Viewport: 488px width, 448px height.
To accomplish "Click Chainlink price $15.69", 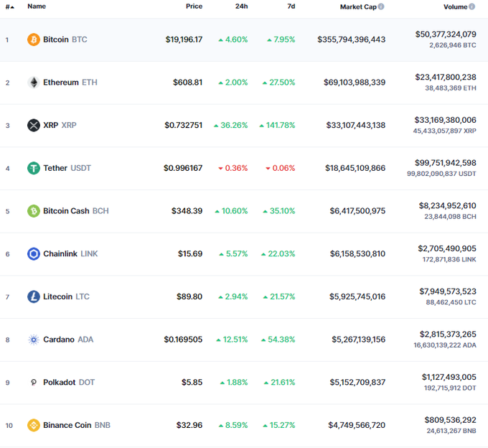I will point(190,253).
